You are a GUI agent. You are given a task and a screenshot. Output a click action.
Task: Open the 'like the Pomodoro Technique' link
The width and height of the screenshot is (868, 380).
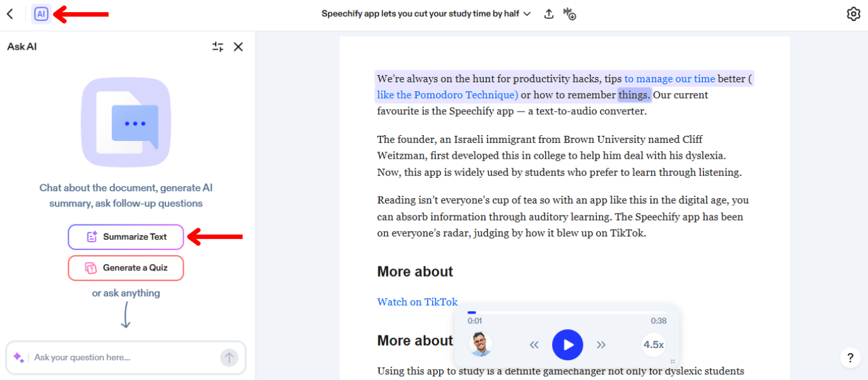click(x=447, y=95)
